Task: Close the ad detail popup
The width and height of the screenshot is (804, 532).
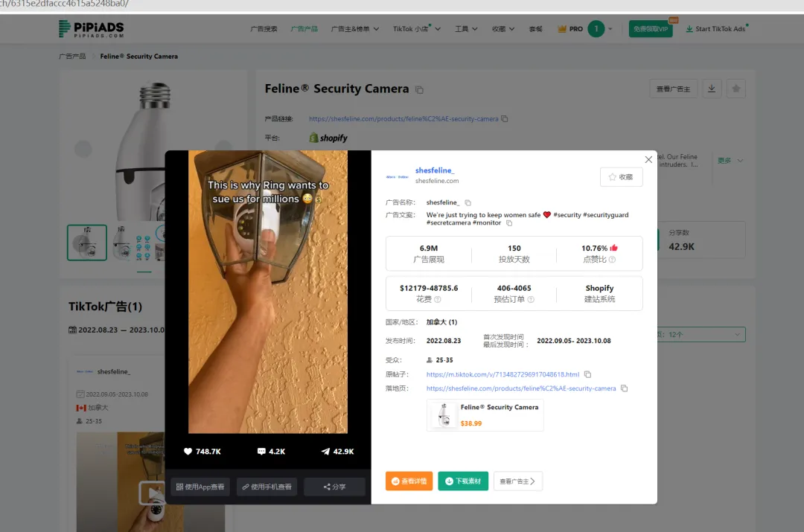Action: tap(648, 159)
